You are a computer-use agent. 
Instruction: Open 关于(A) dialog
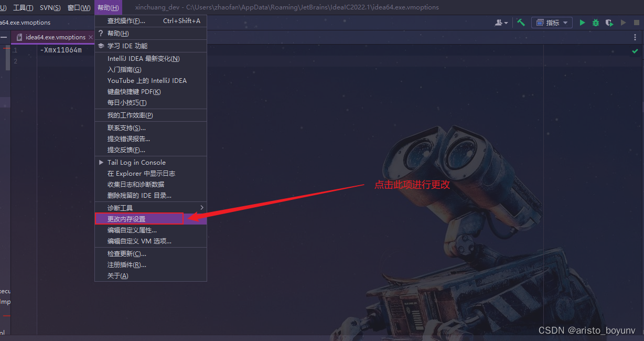pyautogui.click(x=151, y=276)
